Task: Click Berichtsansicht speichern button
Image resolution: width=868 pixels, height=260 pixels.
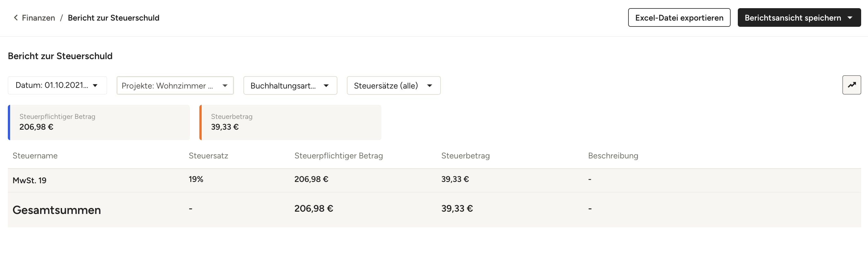Action: pyautogui.click(x=792, y=18)
